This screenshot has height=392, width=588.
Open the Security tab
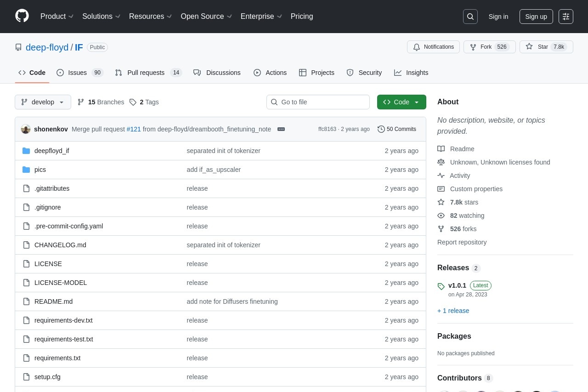pos(364,73)
